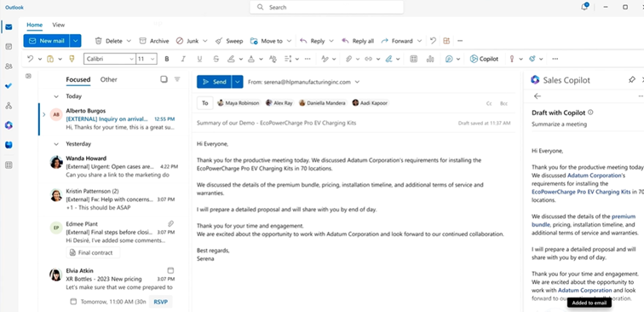Open the message filter icon
Screen dimensions: 644x312
point(177,79)
